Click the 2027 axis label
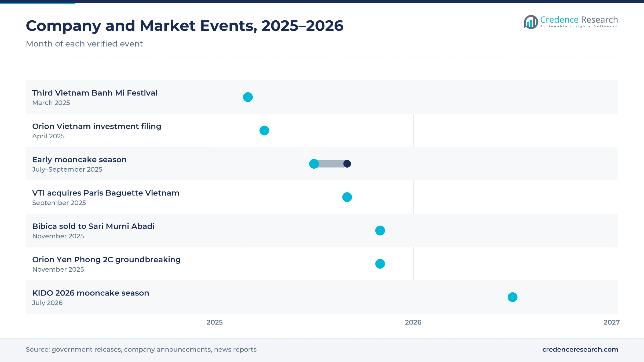 [x=612, y=322]
